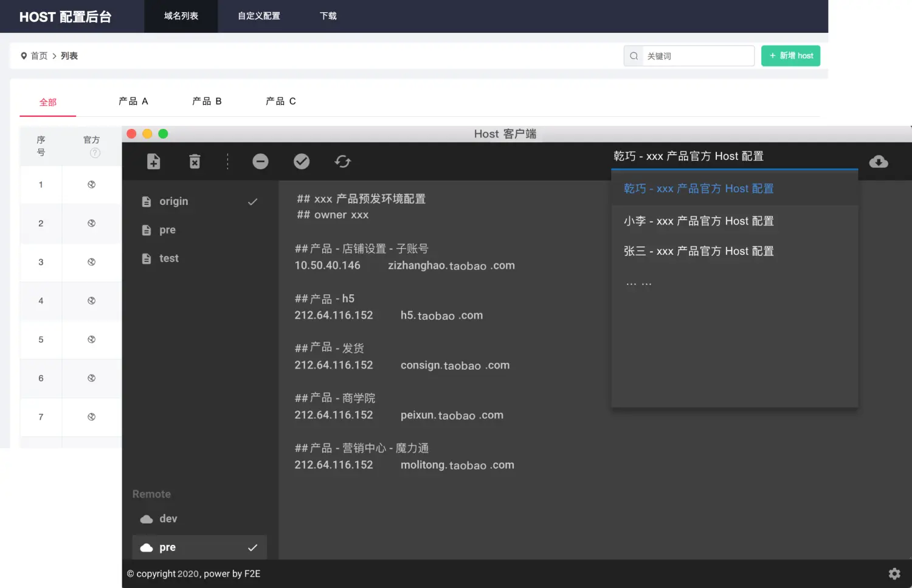Select the remote dev configuration
912x588 pixels.
coord(199,519)
